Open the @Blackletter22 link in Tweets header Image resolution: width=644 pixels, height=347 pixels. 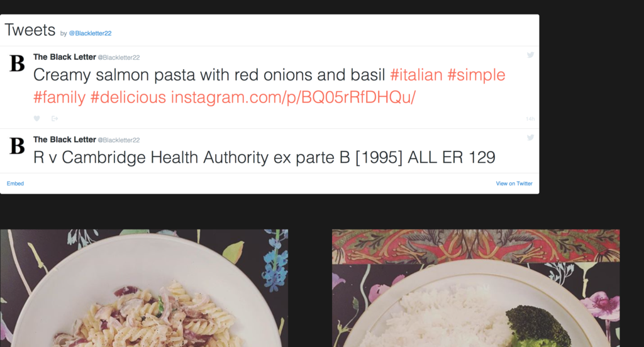coord(90,33)
